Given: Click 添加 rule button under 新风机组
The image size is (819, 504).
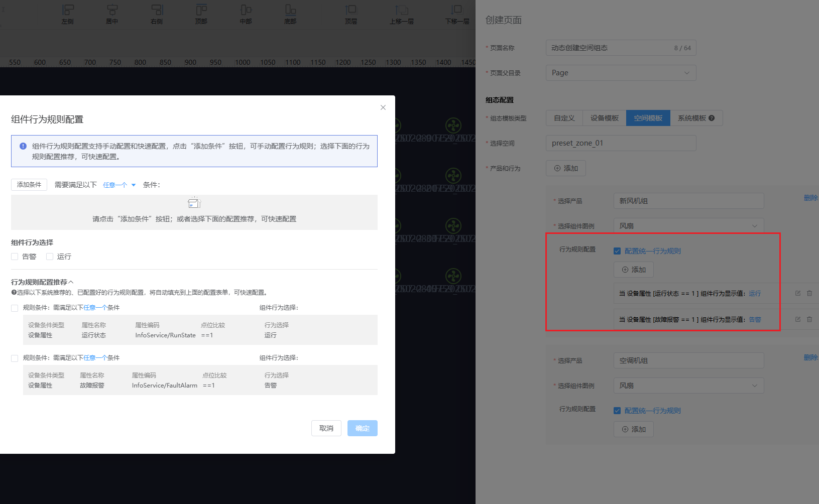Looking at the screenshot, I should [634, 270].
